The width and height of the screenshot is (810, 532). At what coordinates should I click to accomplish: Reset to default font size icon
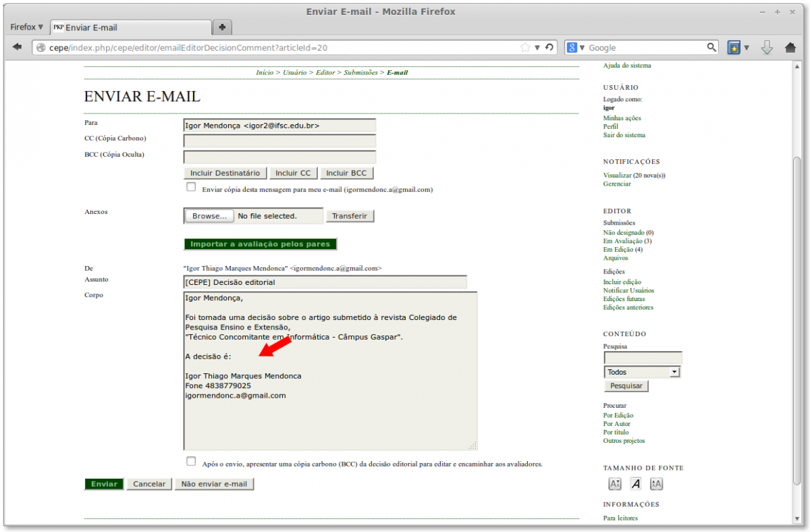pos(636,483)
